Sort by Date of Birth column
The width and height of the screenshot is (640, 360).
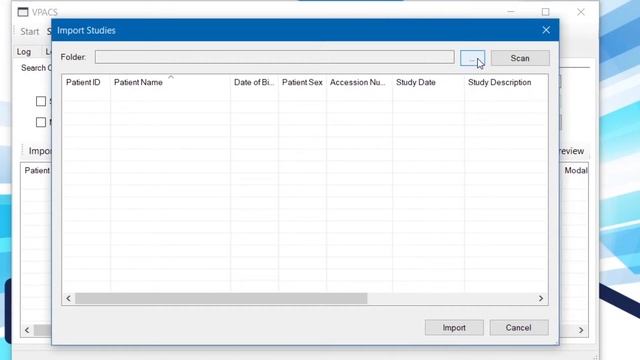pos(254,82)
